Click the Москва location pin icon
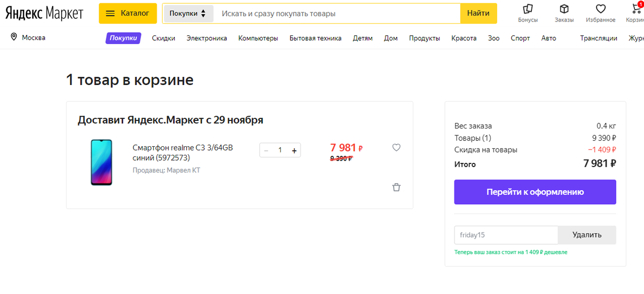This screenshot has height=294, width=644. click(x=14, y=37)
